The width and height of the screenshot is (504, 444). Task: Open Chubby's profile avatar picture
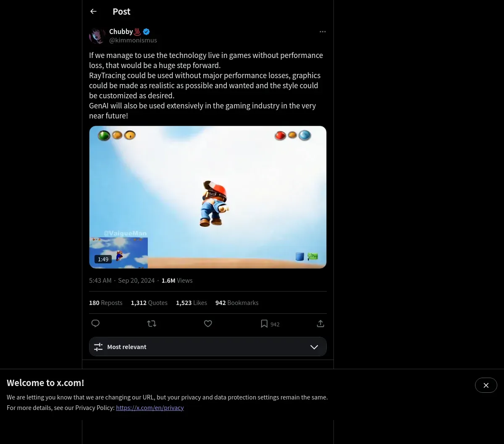tap(97, 36)
